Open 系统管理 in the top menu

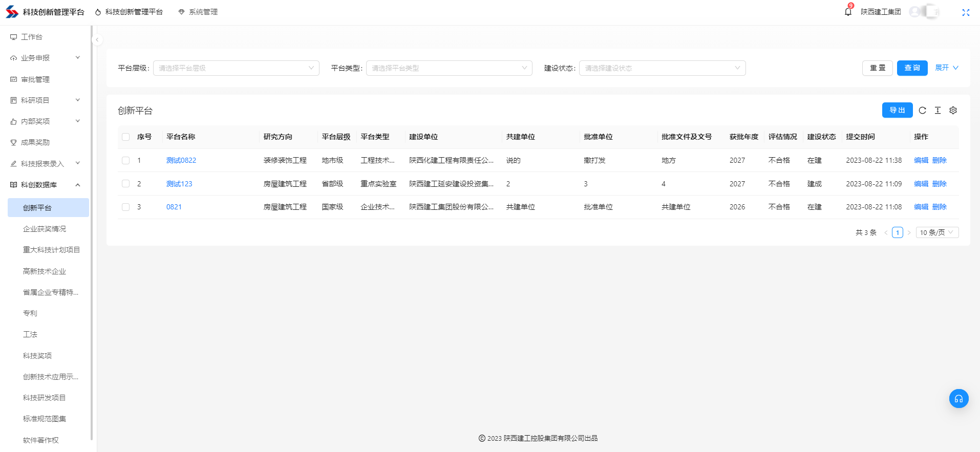[x=198, y=12]
